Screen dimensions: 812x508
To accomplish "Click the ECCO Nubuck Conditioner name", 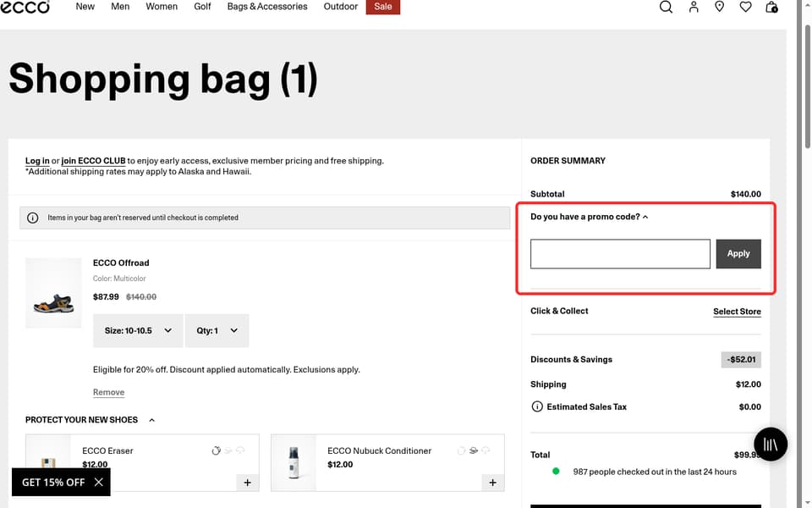I will click(x=380, y=450).
